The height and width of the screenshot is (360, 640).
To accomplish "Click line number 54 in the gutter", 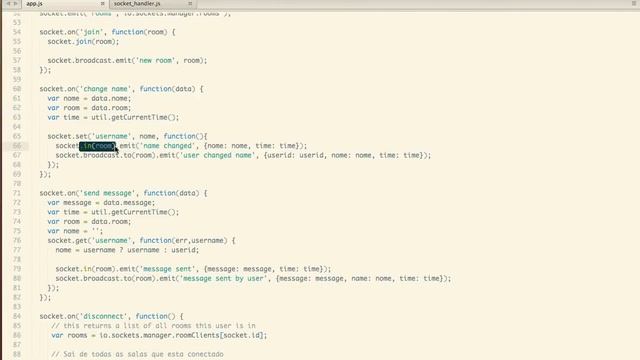I will point(17,32).
